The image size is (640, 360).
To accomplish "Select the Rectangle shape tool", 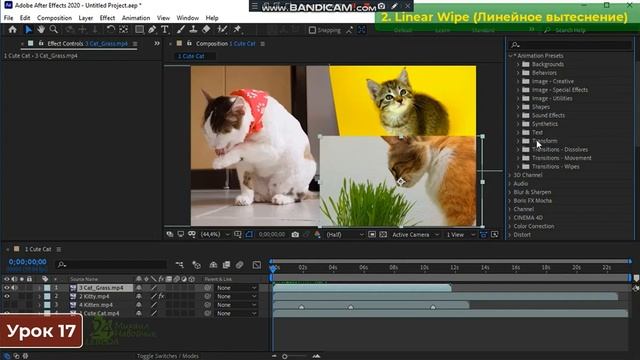I will coord(139,29).
